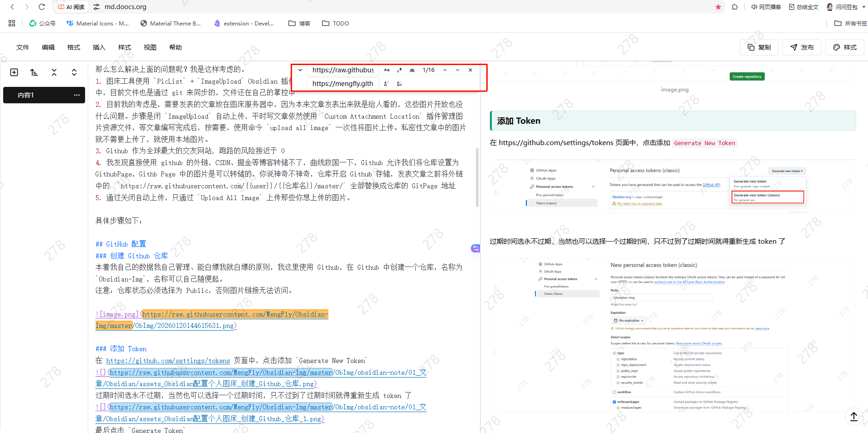Toggle whole word matching in search
This screenshot has width=868, height=433.
(412, 70)
